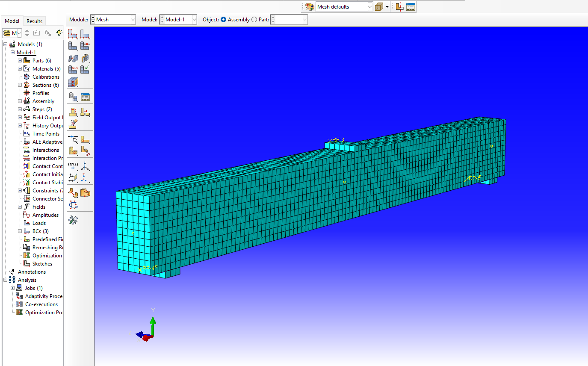This screenshot has height=366, width=588.
Task: Select the virtual topology ignore entities tool
Action: click(85, 112)
